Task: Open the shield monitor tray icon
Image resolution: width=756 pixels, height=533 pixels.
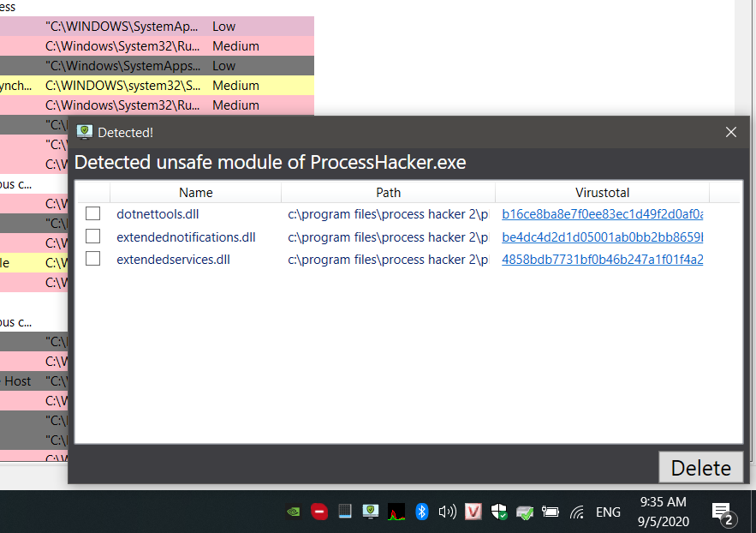Action: pyautogui.click(x=370, y=512)
